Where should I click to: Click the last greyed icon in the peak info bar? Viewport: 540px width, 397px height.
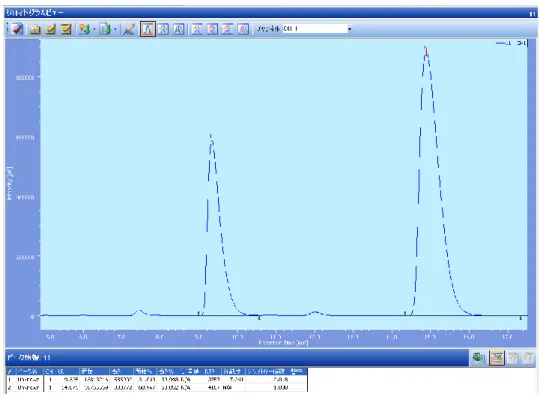pos(528,358)
